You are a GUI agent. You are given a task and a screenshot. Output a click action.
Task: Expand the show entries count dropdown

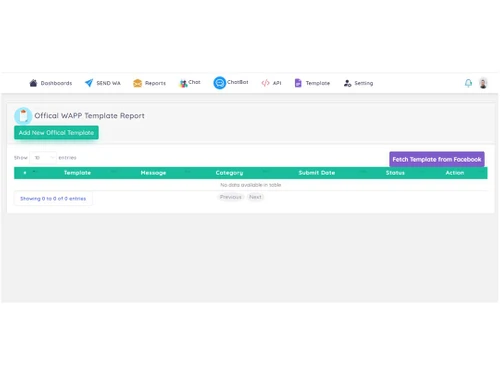(x=43, y=158)
